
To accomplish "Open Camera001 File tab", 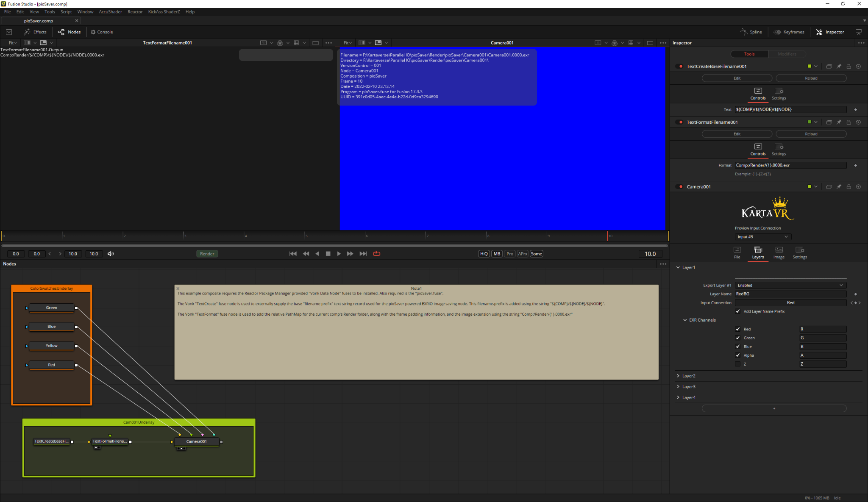I will tap(737, 252).
